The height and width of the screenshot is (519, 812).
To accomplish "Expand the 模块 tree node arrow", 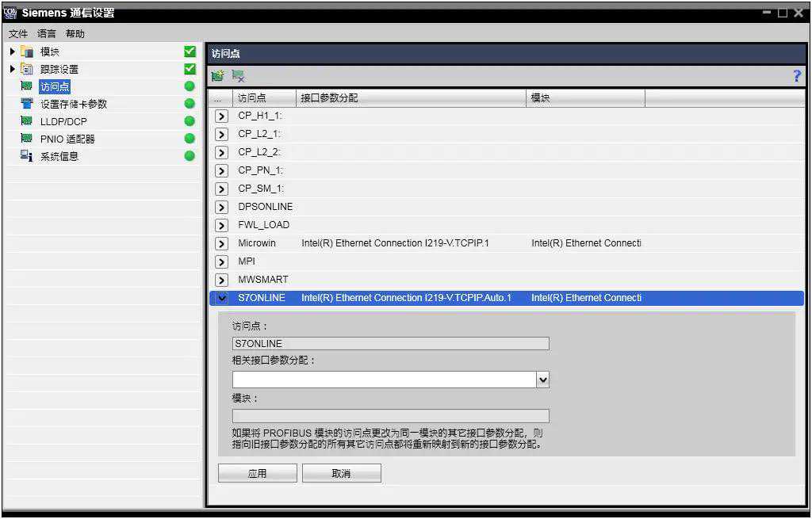I will pos(13,52).
